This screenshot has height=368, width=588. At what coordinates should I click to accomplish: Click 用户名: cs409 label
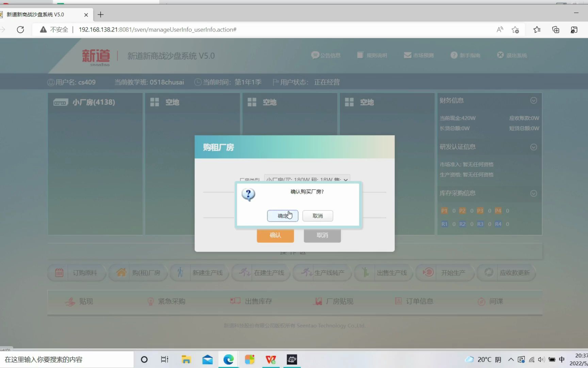click(71, 82)
